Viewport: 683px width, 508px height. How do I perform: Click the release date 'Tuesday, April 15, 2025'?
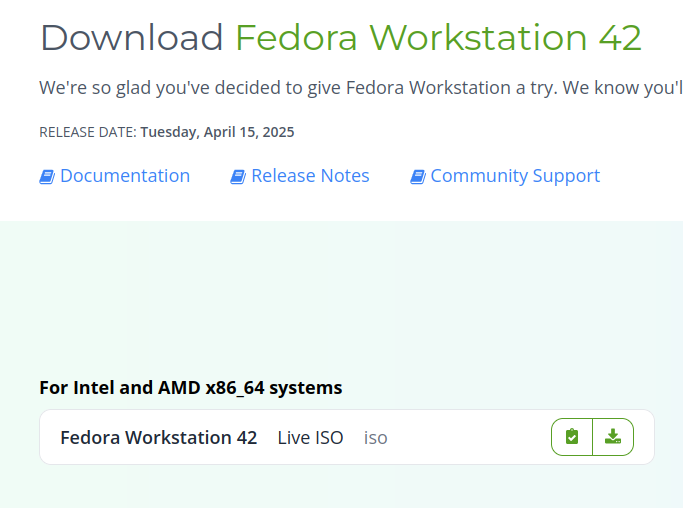coord(217,132)
